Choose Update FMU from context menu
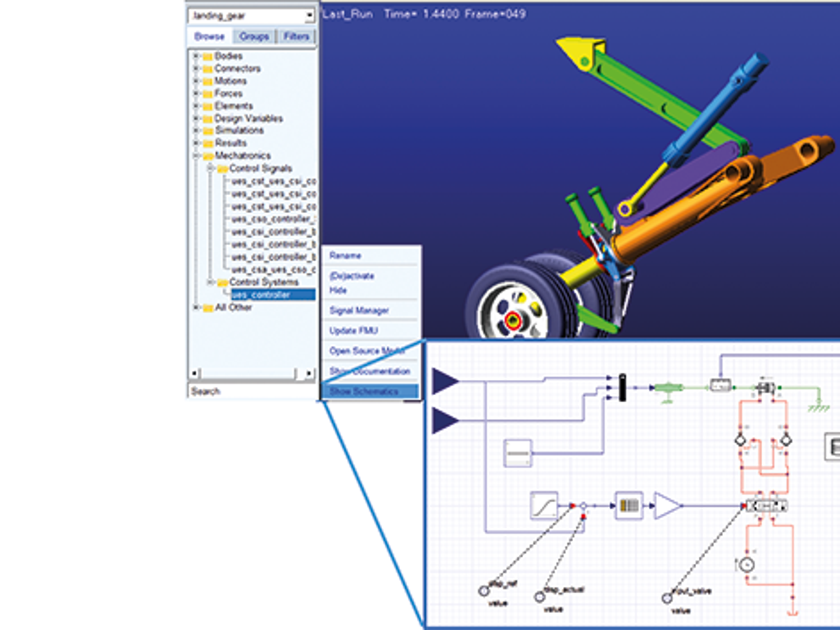The width and height of the screenshot is (840, 630). tap(354, 331)
